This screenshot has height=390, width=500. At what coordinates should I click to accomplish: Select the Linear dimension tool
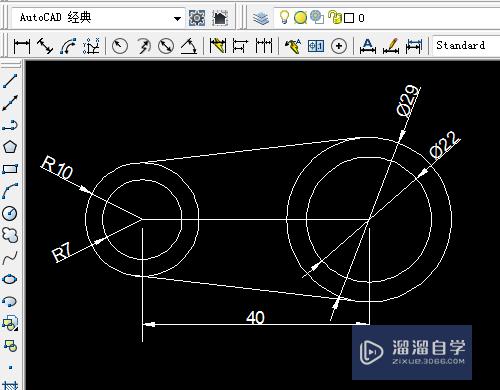(x=22, y=46)
